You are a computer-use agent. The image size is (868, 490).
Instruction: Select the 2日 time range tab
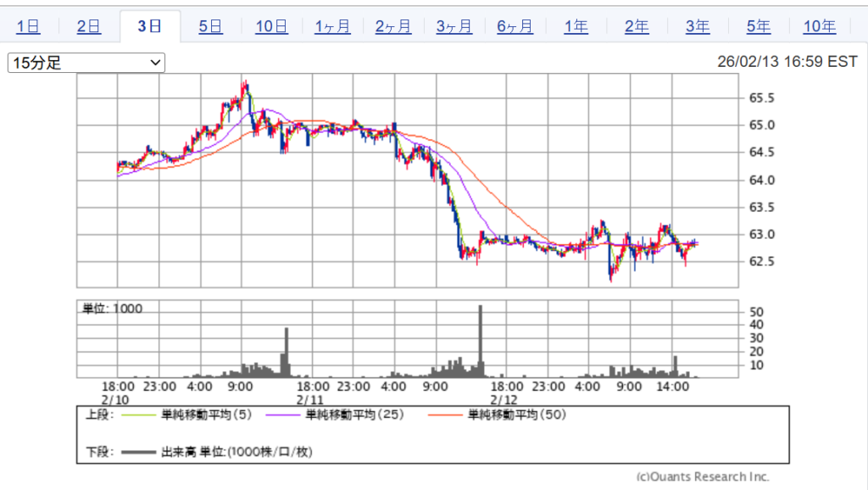point(89,26)
